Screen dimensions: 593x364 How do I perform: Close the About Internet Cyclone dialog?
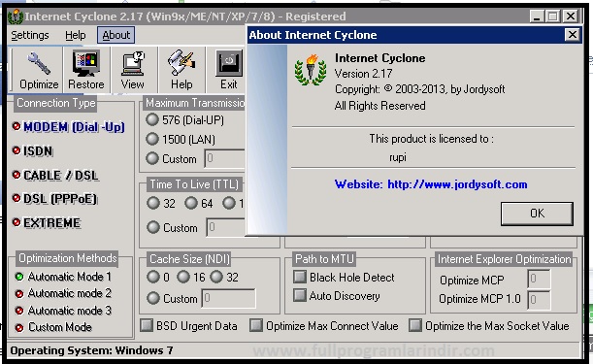[573, 35]
